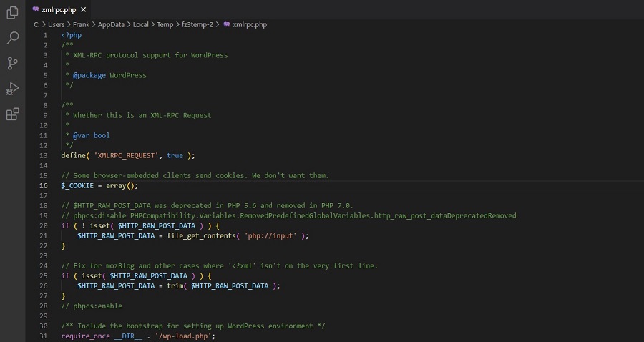Open the Temp breadcrumb segment
This screenshot has height=342, width=644.
tap(165, 24)
